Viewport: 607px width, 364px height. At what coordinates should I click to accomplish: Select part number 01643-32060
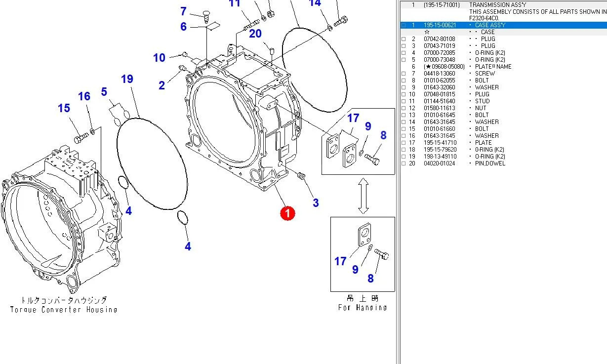[x=440, y=87]
